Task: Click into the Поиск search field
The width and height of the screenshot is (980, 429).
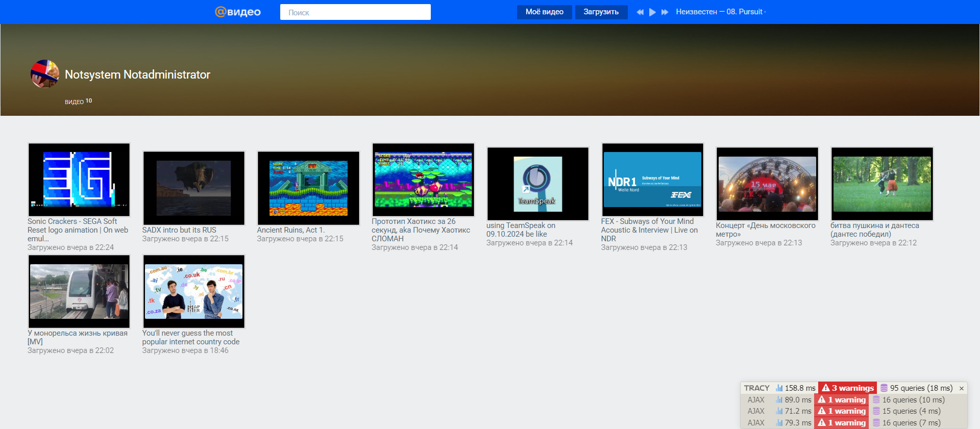Action: pos(355,12)
